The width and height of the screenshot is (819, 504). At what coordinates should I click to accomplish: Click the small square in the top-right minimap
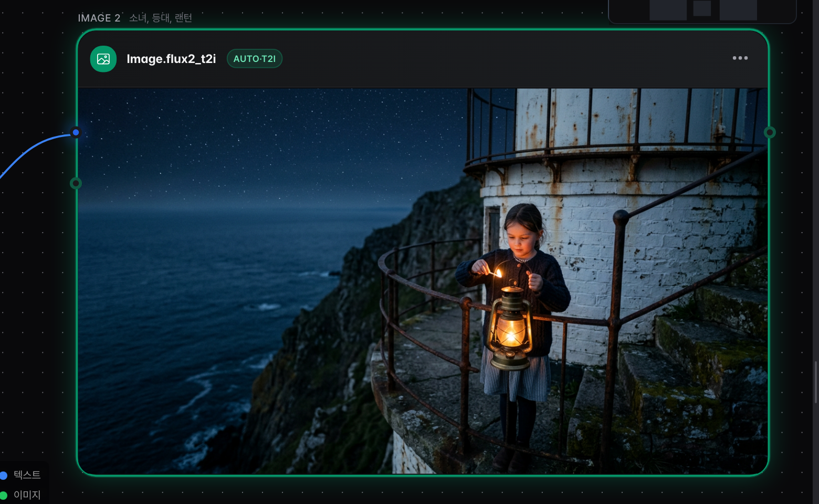[702, 8]
